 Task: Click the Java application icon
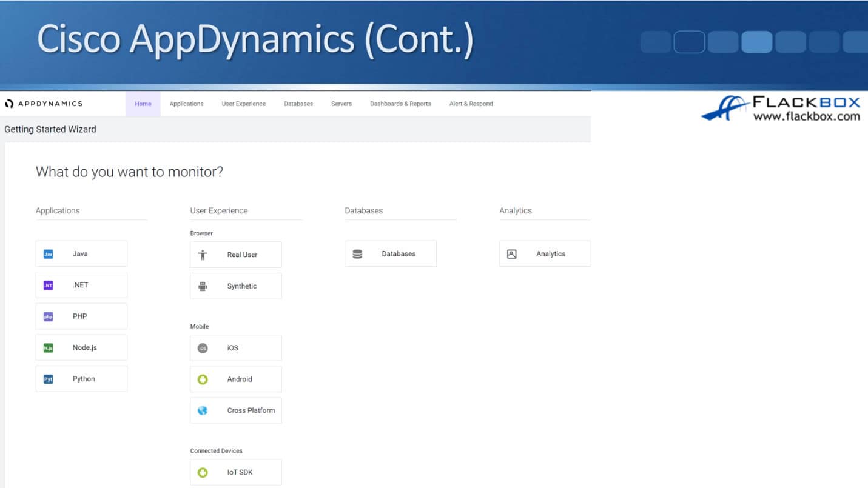pos(49,254)
